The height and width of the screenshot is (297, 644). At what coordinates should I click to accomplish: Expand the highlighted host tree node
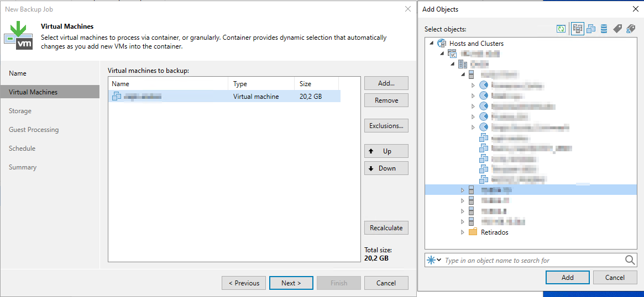[463, 190]
